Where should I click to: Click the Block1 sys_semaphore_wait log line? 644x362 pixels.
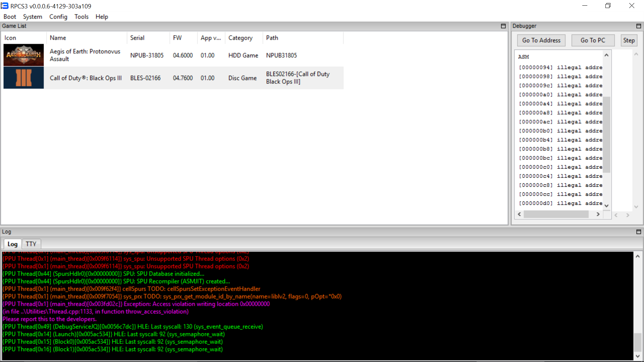pos(113,349)
